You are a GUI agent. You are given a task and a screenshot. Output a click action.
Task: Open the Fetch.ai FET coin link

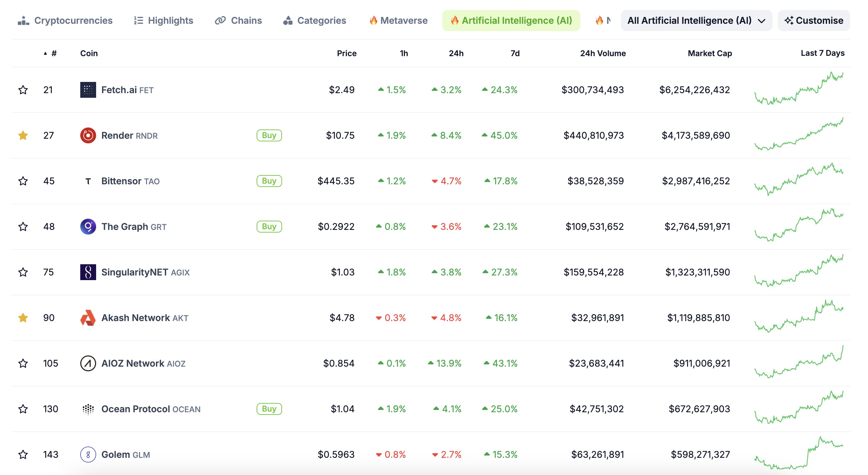(127, 90)
